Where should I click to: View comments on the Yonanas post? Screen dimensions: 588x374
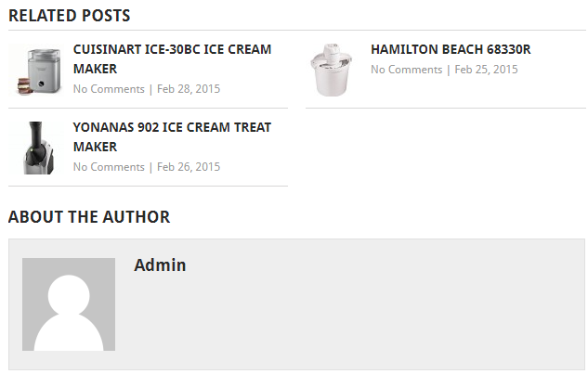[x=109, y=167]
